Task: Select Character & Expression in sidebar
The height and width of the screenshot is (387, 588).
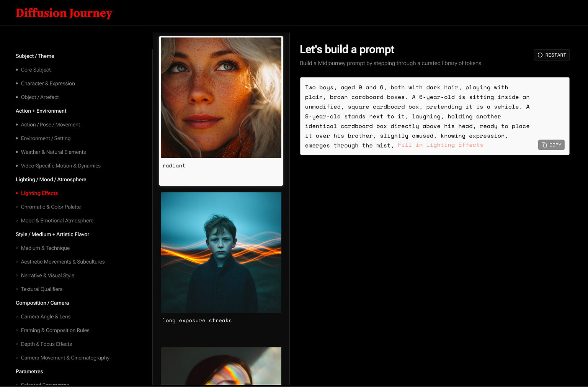Action: 48,84
